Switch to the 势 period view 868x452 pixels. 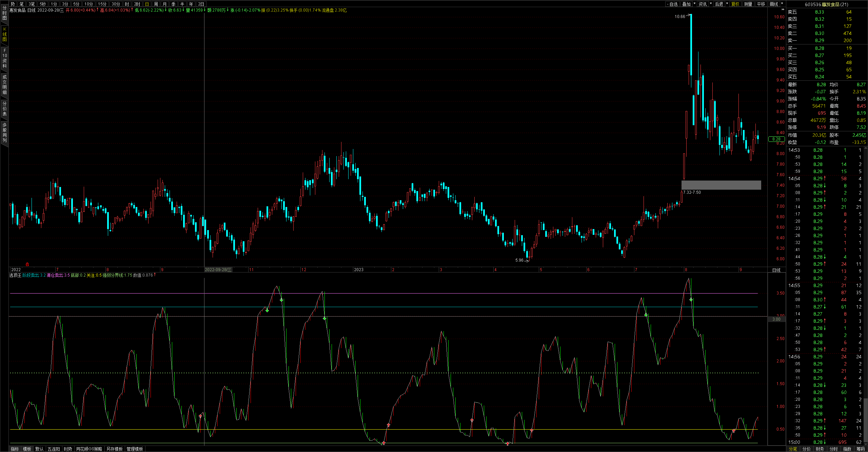13,4
